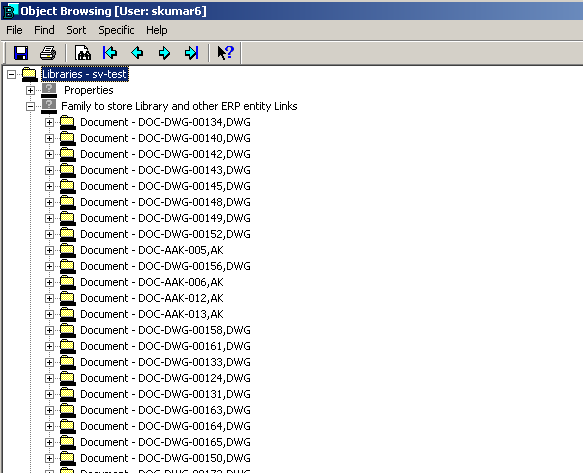Image resolution: width=583 pixels, height=473 pixels.
Task: Open the Find binoculars document icon
Action: (83, 53)
